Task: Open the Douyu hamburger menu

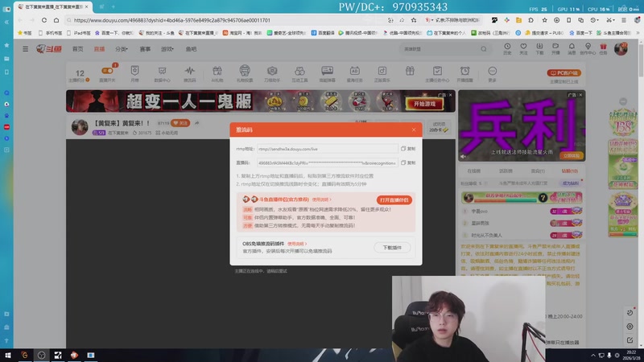Action: point(26,49)
